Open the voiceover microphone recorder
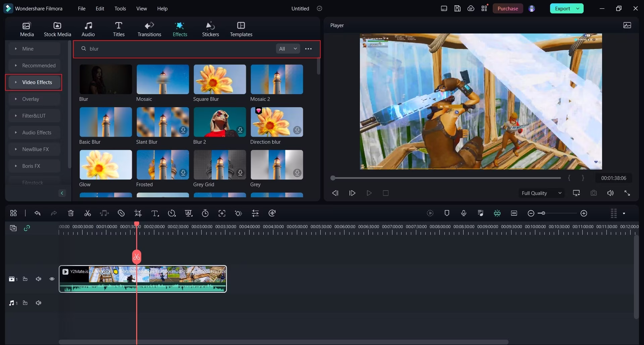644x345 pixels. coord(464,213)
